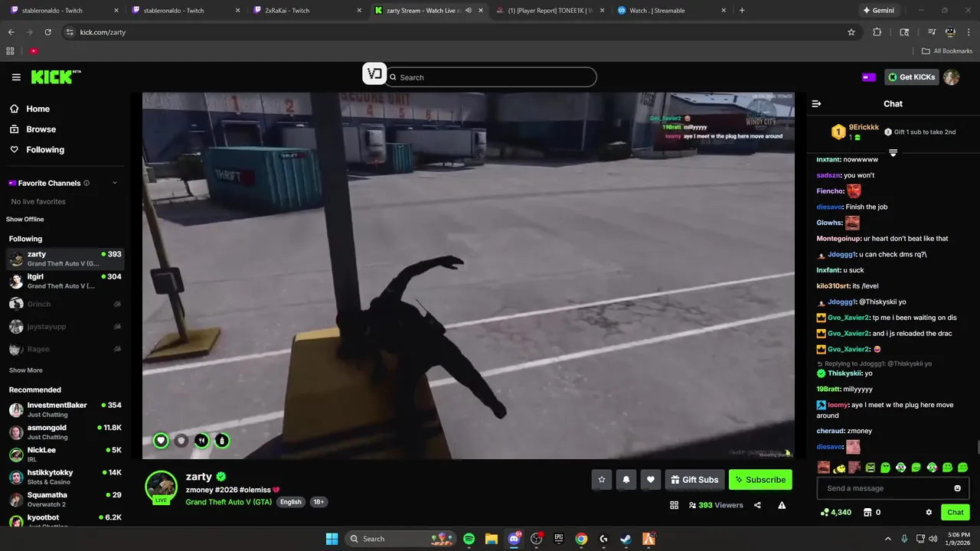Image resolution: width=980 pixels, height=551 pixels.
Task: Reload the page in Chrome
Action: (x=47, y=32)
